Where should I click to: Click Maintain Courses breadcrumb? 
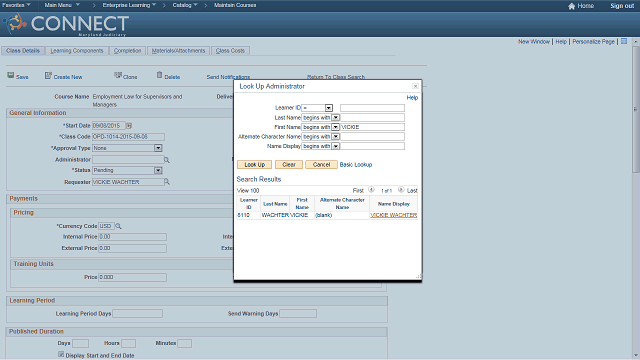point(235,5)
